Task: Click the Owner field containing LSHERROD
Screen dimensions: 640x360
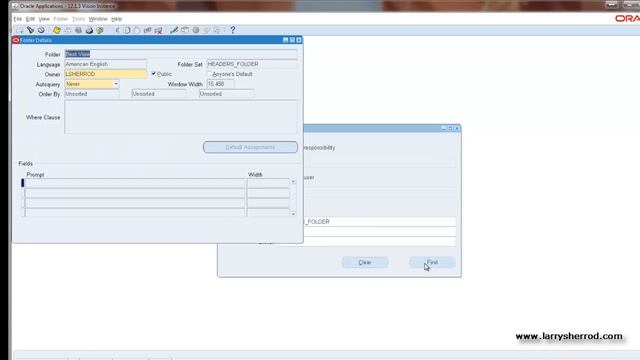Action: coord(105,74)
